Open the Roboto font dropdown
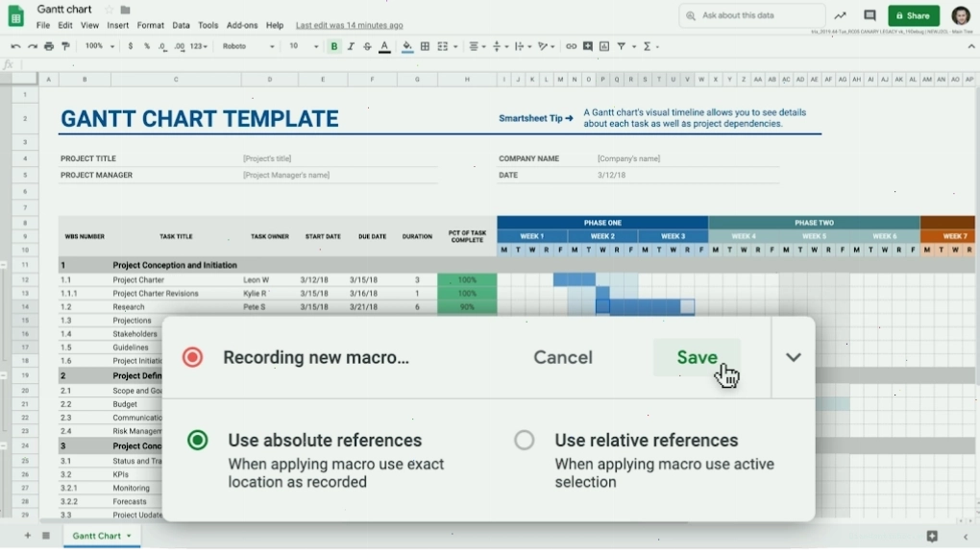 point(248,46)
